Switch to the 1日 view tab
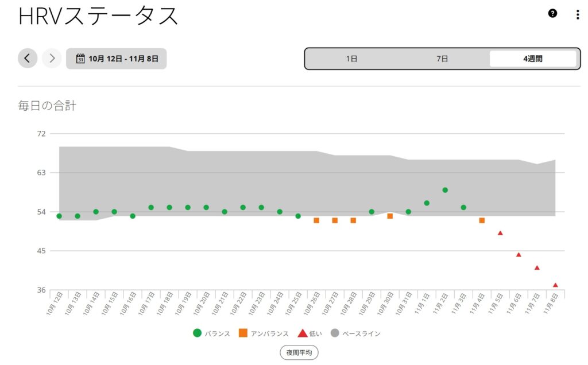Image resolution: width=588 pixels, height=365 pixels. [351, 59]
